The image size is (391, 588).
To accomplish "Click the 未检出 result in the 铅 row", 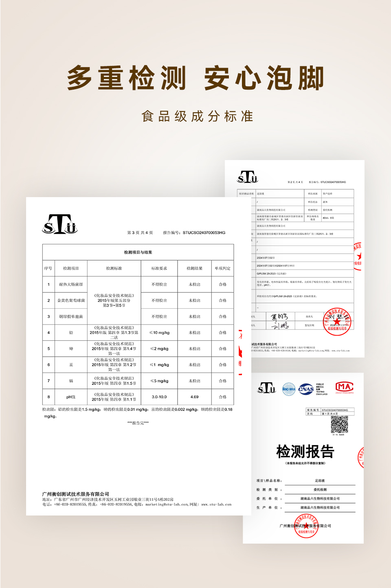I will (x=195, y=333).
